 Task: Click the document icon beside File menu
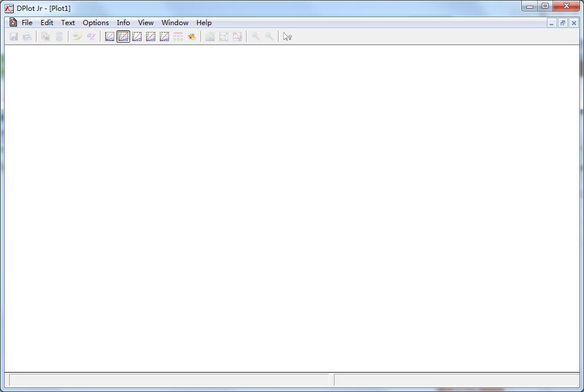[x=13, y=22]
